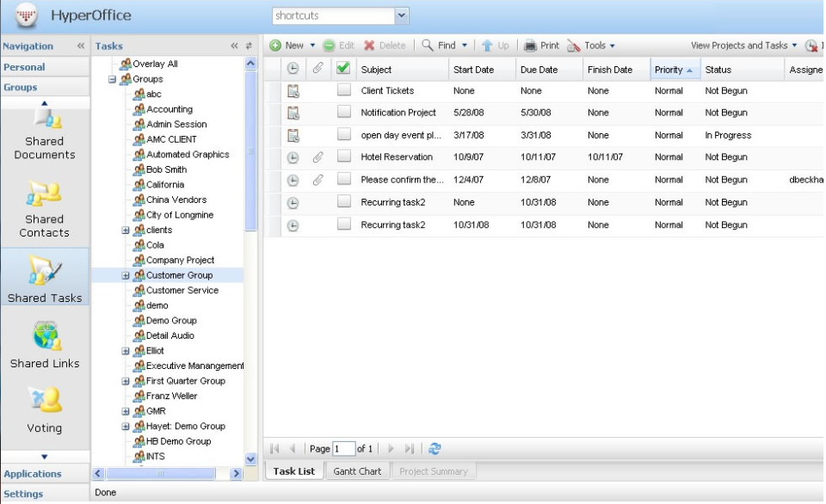Click the clear filter icon beside View menu

811,46
